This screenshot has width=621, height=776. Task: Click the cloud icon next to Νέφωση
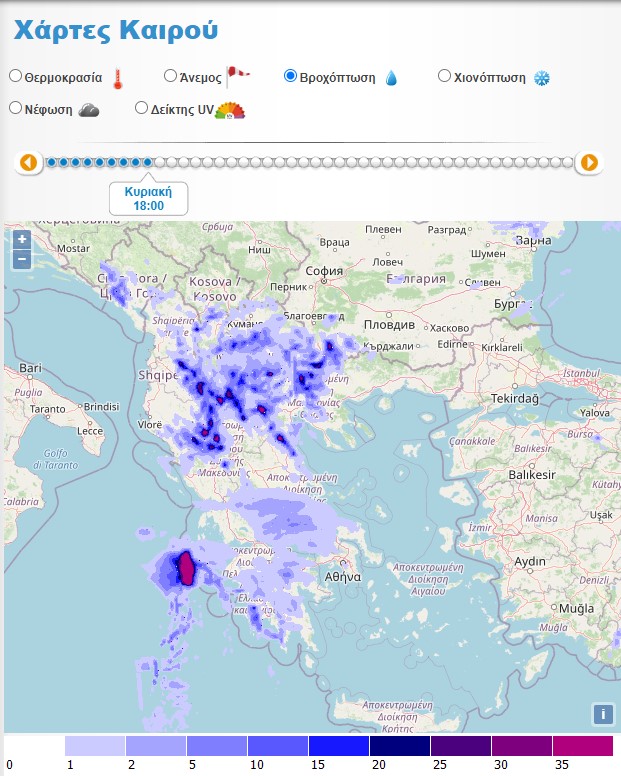[x=89, y=110]
